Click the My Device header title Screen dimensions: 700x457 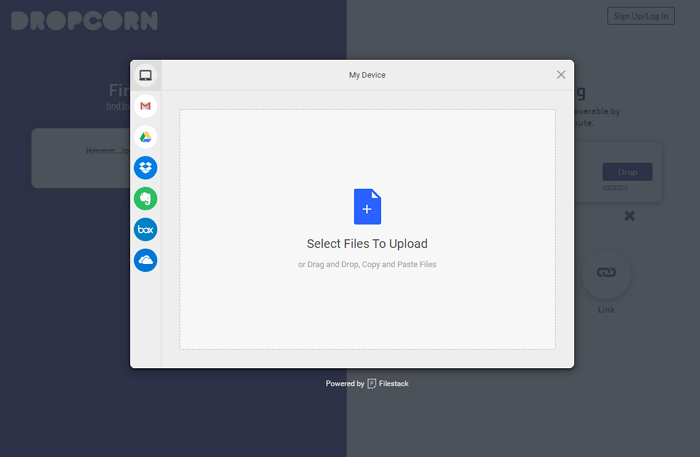tap(367, 75)
